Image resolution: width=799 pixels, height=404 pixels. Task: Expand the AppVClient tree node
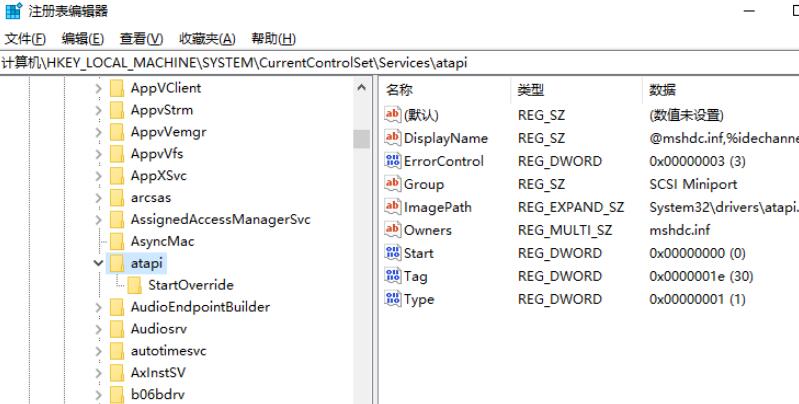point(98,88)
